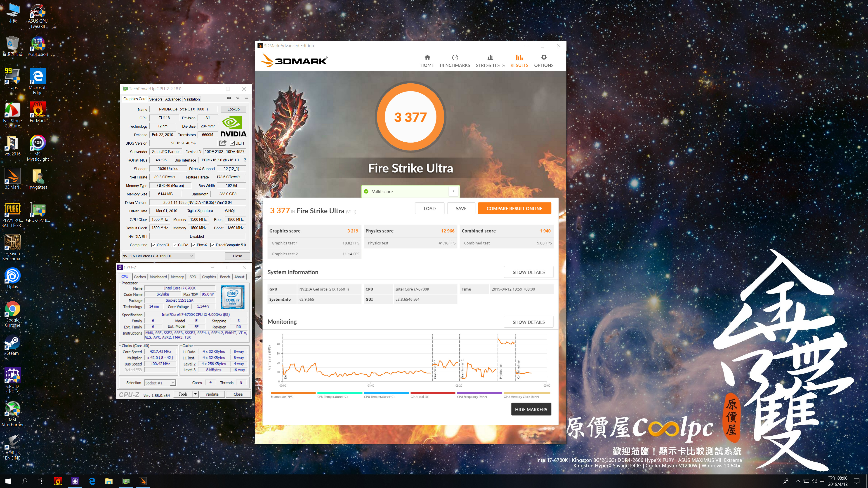Viewport: 868px width, 488px height.
Task: Click the bus interface question mark in GPU-Z
Action: pyautogui.click(x=245, y=160)
